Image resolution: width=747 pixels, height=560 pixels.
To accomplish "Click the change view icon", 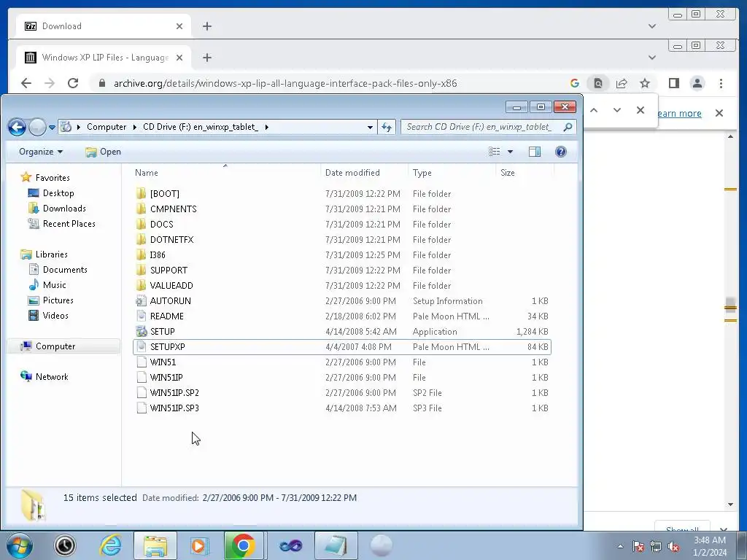I will (494, 152).
